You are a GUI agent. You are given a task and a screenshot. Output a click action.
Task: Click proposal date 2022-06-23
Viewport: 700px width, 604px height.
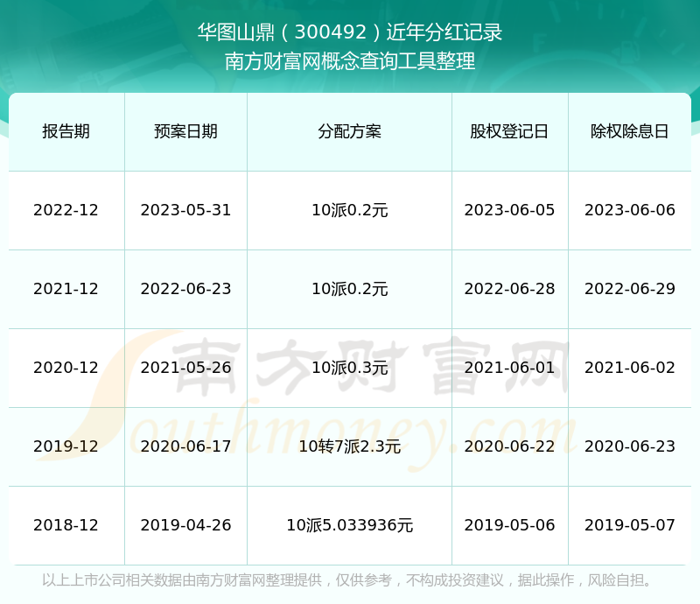click(185, 289)
